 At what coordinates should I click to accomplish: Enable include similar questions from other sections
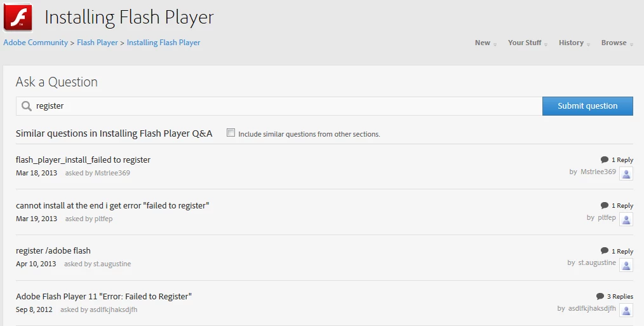point(231,133)
